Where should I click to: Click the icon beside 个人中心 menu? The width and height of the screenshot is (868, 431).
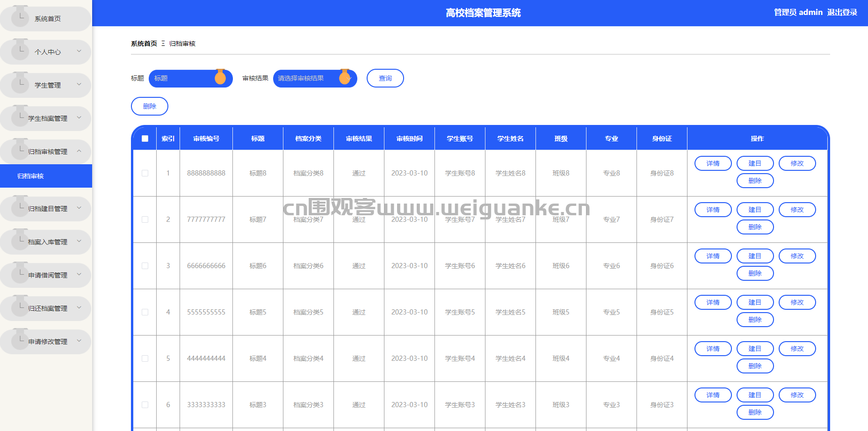point(20,50)
